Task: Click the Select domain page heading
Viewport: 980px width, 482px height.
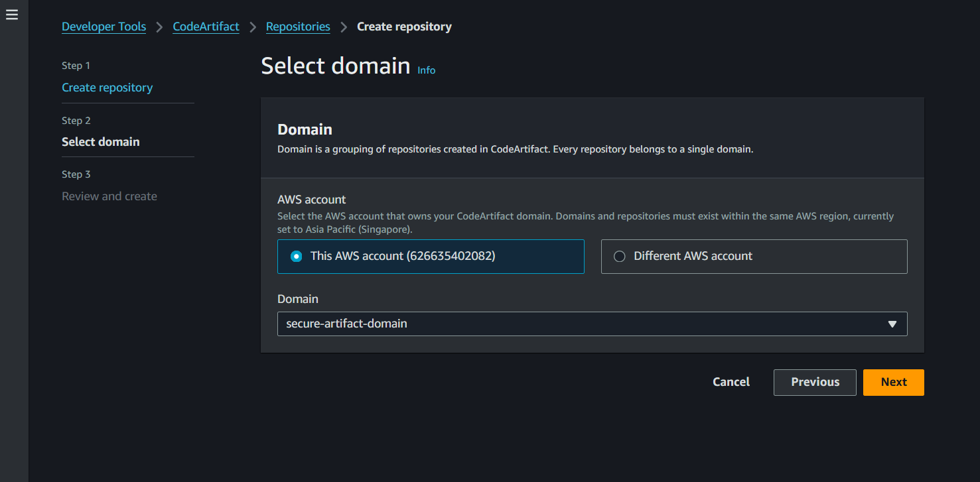Action: coord(336,66)
